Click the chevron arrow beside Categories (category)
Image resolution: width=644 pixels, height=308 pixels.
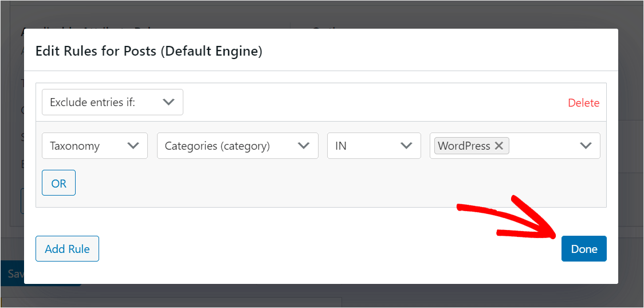(304, 146)
